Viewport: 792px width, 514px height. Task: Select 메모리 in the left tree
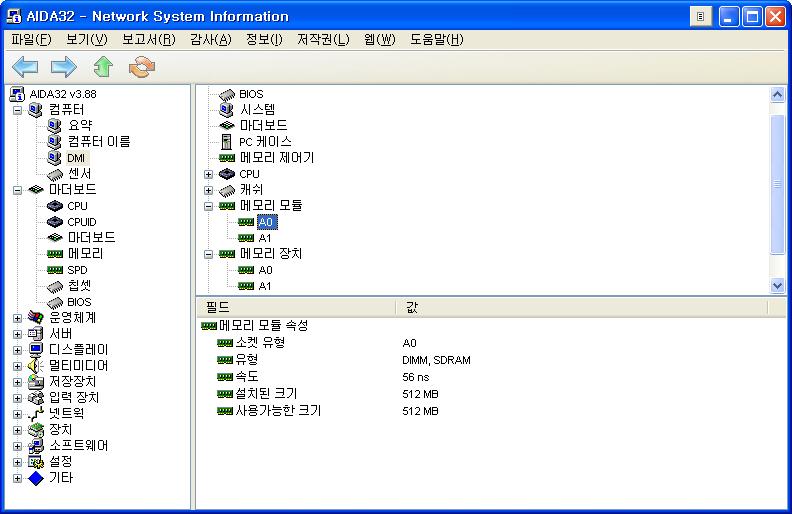[x=85, y=254]
